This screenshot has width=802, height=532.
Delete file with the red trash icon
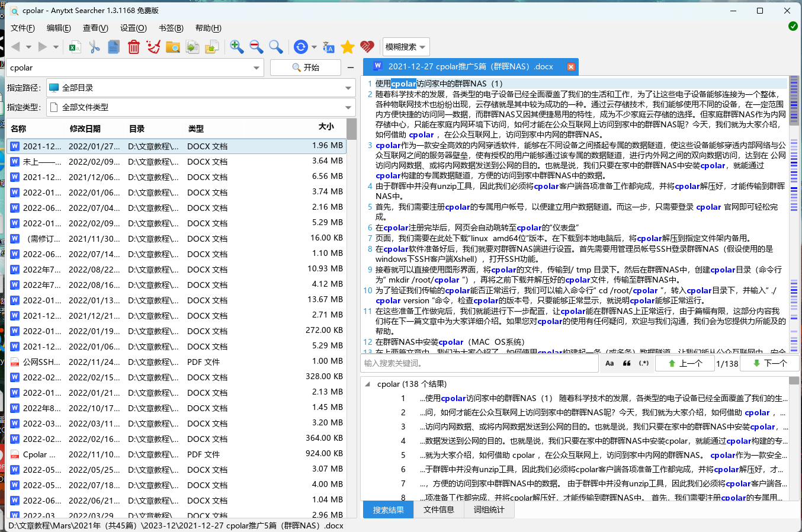click(134, 47)
